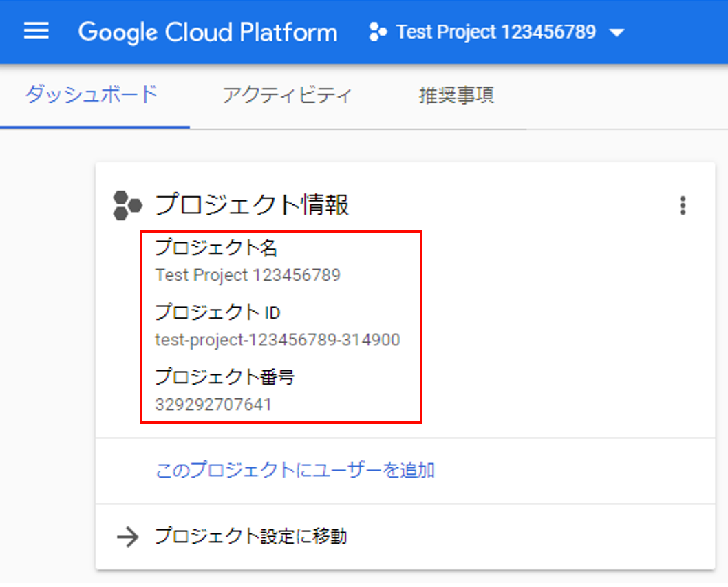The width and height of the screenshot is (728, 587).
Task: Select the project ID test-project-123456789-314900
Action: click(x=277, y=340)
